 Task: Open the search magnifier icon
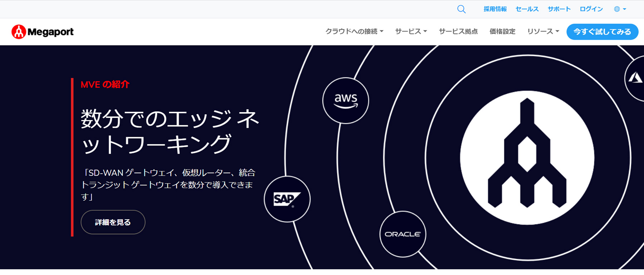pos(461,9)
